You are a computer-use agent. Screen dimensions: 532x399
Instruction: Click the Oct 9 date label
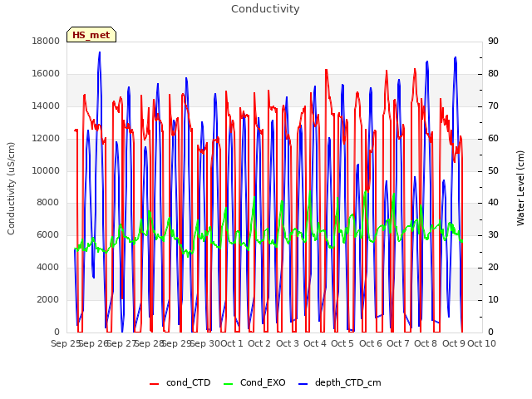(x=454, y=343)
